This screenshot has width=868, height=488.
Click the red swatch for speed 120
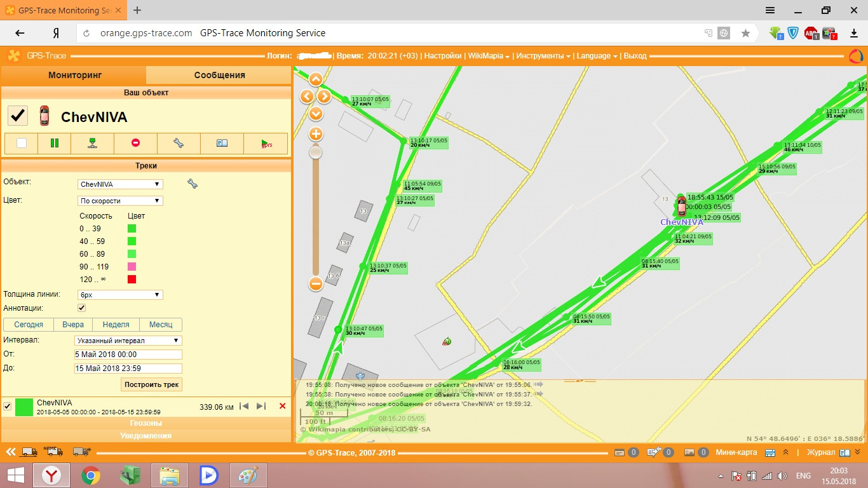(132, 280)
